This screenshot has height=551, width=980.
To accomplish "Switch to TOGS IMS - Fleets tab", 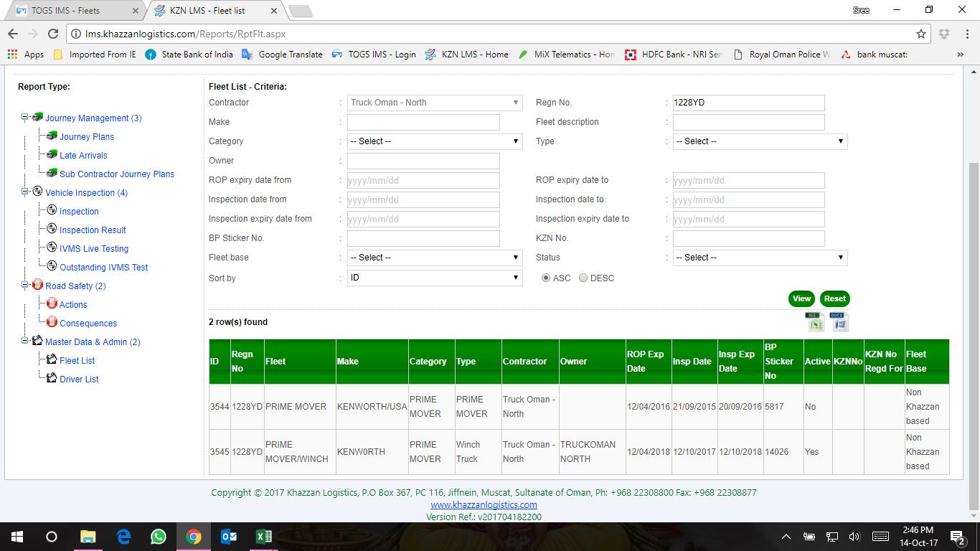I will click(x=72, y=11).
